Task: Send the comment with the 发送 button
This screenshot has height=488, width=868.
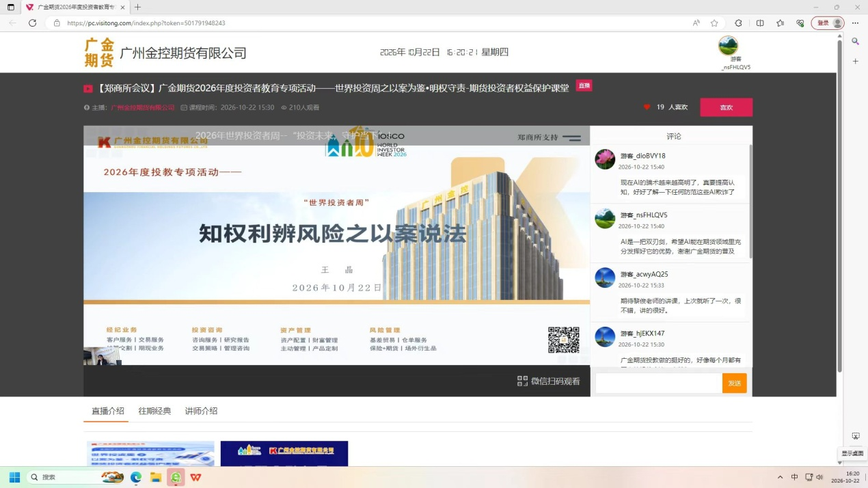Action: click(x=735, y=383)
